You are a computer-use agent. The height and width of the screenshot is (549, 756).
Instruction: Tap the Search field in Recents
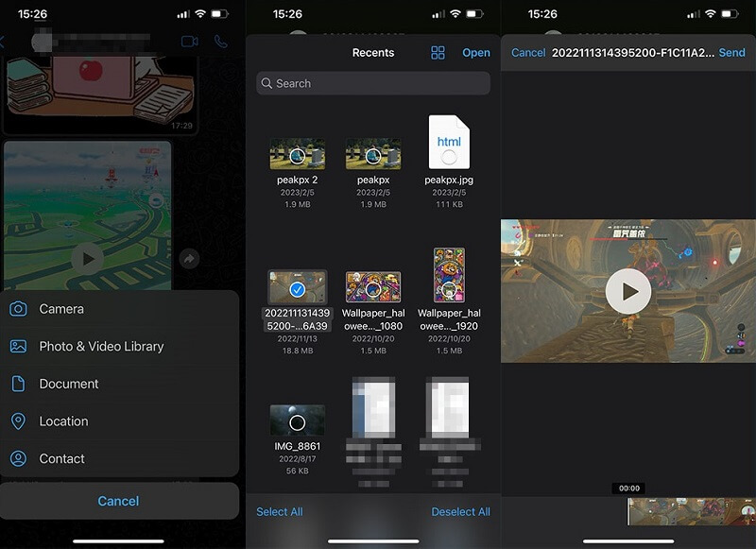point(373,83)
